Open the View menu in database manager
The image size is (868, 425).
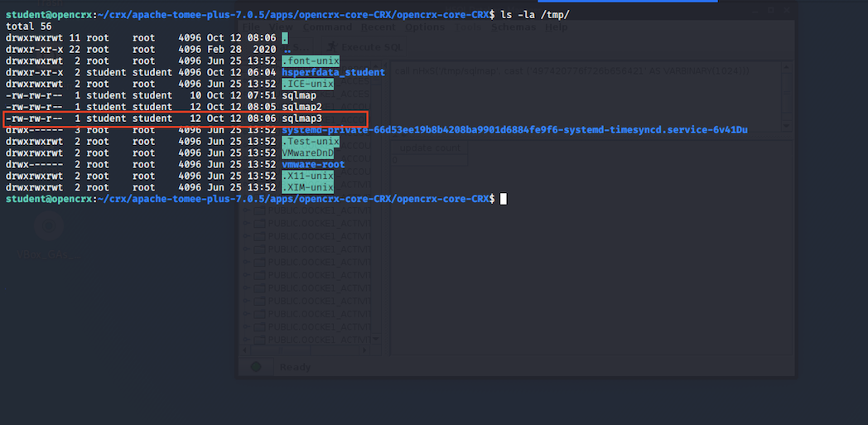281,27
